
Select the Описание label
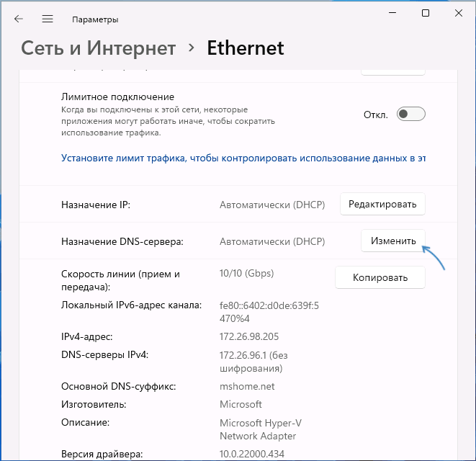tap(85, 422)
